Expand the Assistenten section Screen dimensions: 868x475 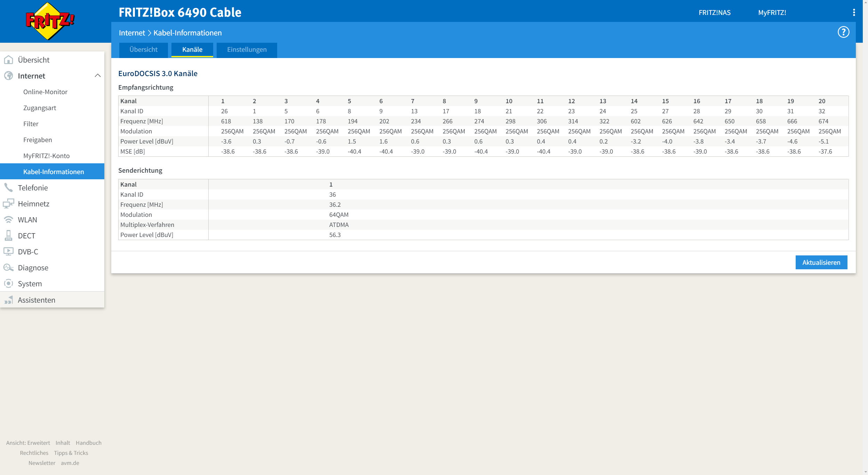(37, 300)
